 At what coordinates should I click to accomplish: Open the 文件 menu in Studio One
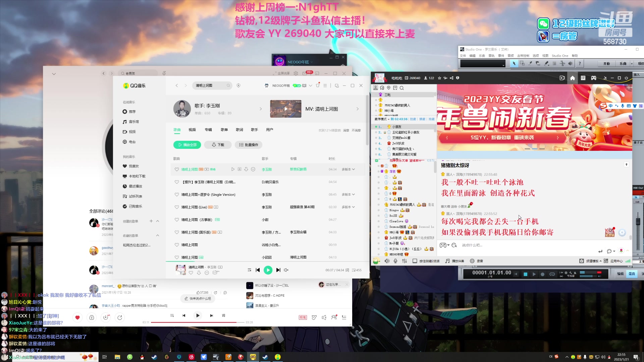click(x=463, y=56)
